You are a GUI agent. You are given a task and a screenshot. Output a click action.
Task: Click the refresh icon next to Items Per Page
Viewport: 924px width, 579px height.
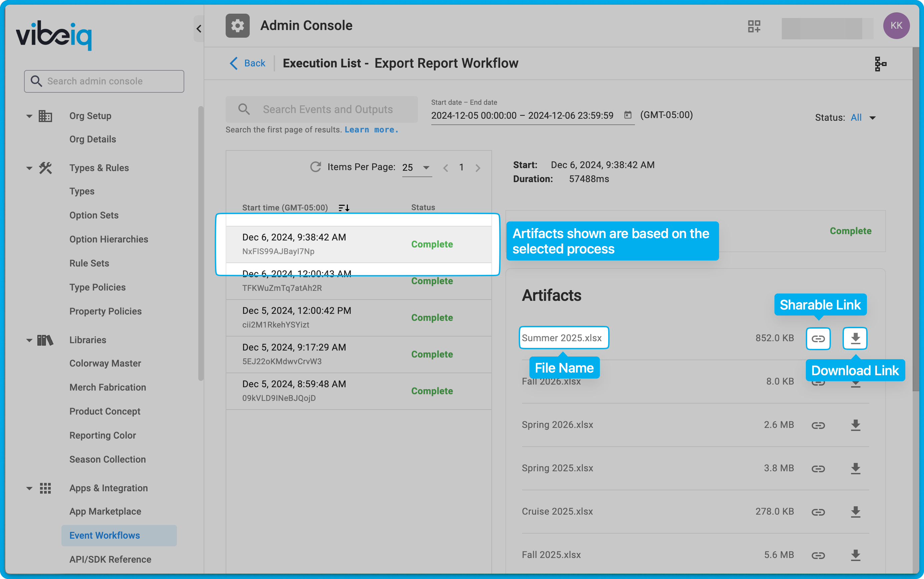(315, 167)
